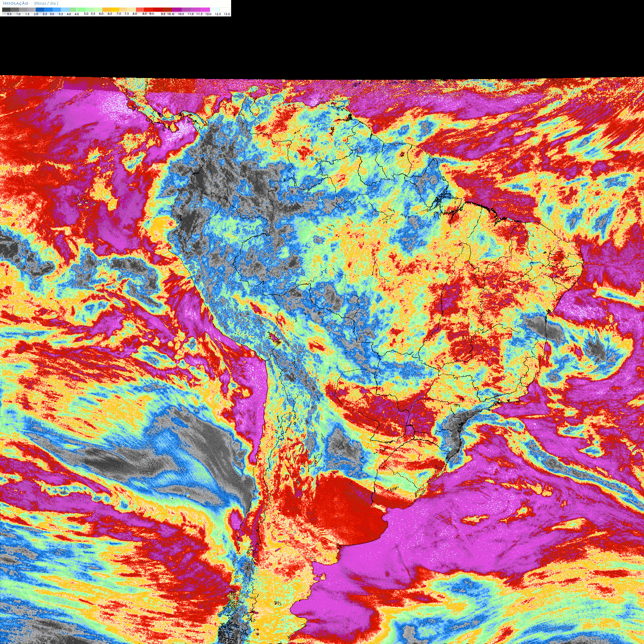Click the 4.0 legend value
This screenshot has width=644, height=644.
(69, 14)
